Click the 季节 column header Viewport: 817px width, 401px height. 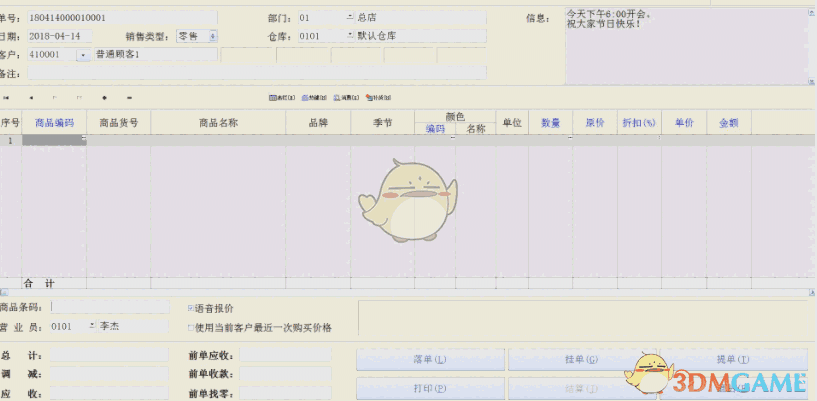(383, 123)
